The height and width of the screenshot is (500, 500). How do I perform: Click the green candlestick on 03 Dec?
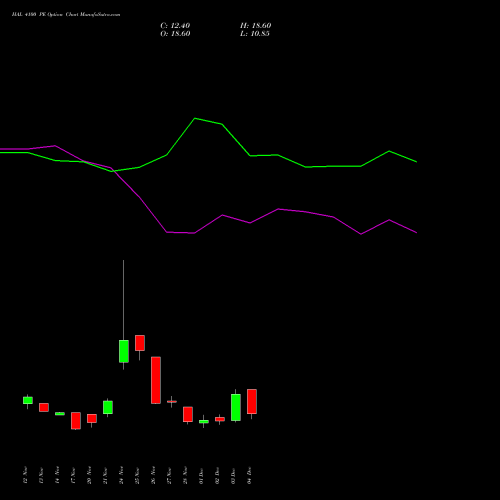click(236, 407)
